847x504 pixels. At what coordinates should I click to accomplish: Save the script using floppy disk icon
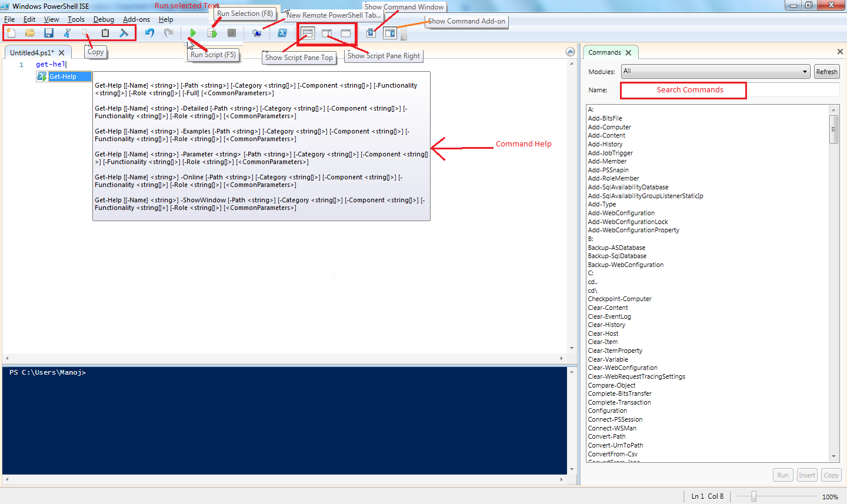(49, 33)
